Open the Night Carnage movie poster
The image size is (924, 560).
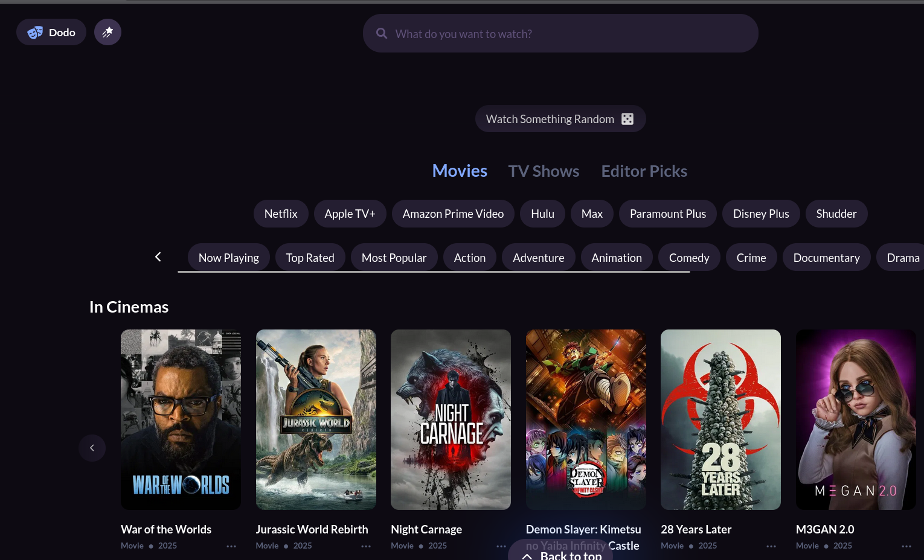pyautogui.click(x=451, y=419)
